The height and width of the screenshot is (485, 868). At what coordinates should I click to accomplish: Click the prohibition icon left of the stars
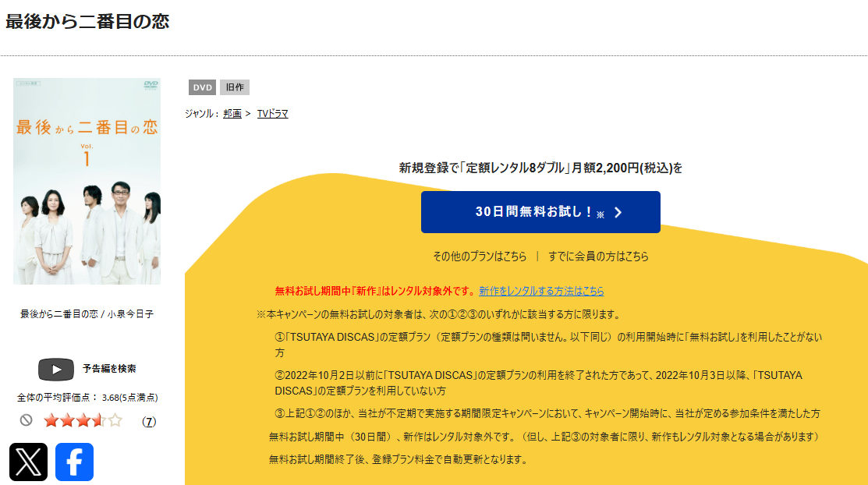pos(26,420)
